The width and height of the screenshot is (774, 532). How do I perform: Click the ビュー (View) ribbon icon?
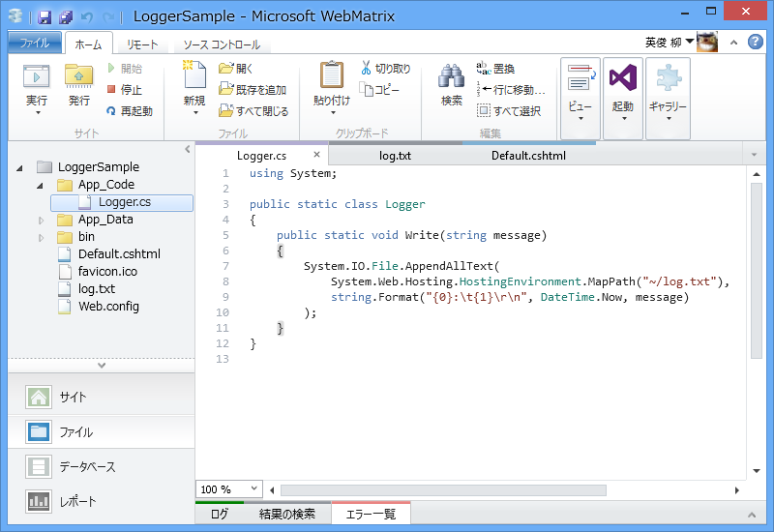[x=580, y=79]
